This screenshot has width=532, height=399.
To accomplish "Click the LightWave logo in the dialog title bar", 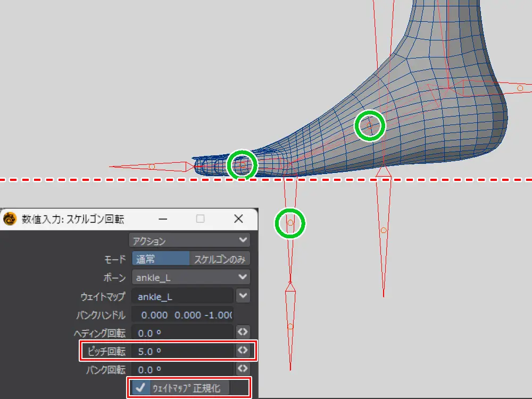I will click(x=11, y=219).
